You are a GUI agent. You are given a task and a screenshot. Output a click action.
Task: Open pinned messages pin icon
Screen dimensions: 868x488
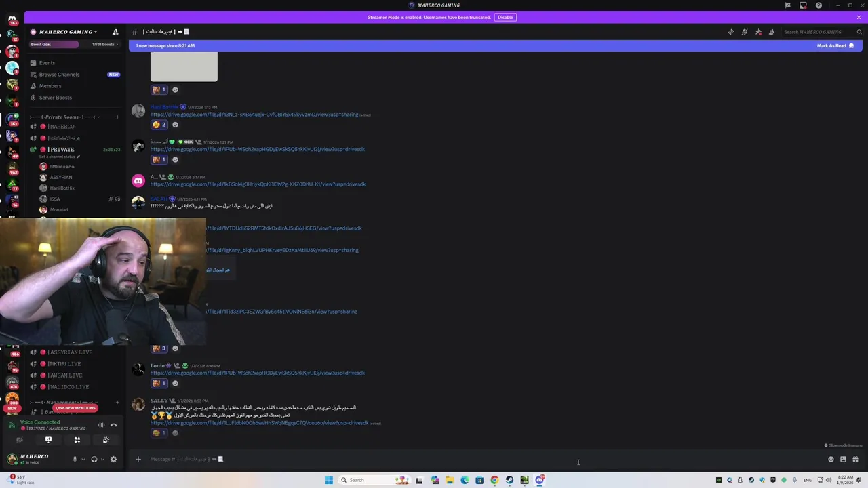coord(758,32)
